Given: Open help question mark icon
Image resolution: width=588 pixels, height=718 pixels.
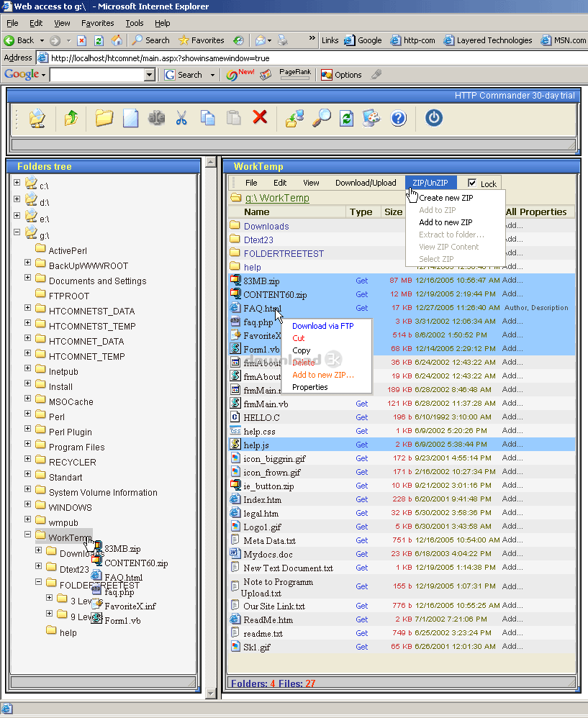Looking at the screenshot, I should point(399,118).
